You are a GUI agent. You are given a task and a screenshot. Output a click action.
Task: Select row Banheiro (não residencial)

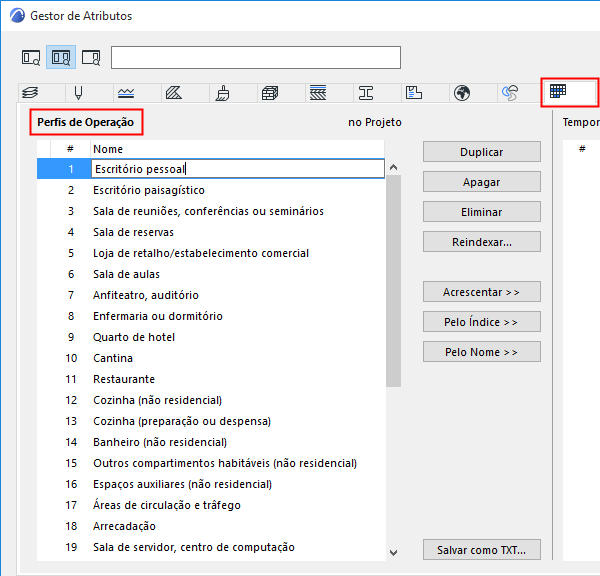[x=211, y=442]
